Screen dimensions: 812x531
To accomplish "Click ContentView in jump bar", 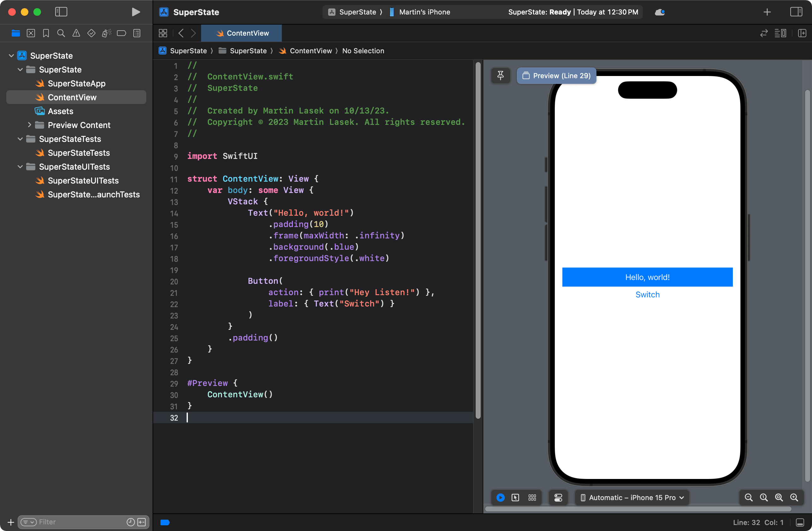I will click(x=305, y=51).
